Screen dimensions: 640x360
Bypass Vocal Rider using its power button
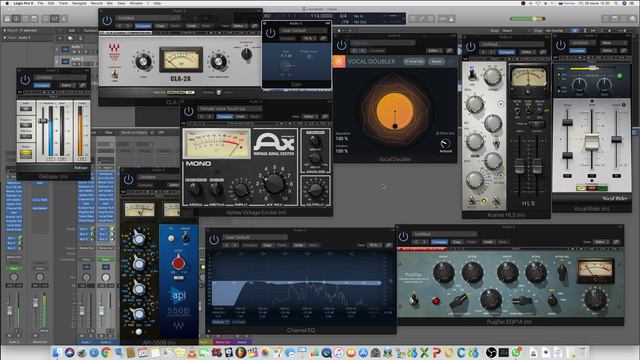pyautogui.click(x=561, y=45)
